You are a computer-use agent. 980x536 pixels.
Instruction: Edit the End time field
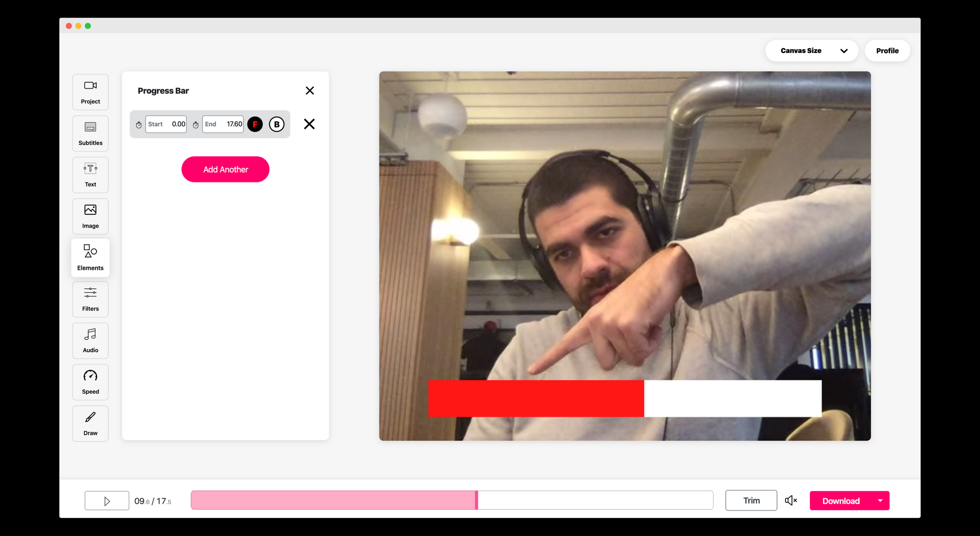223,124
